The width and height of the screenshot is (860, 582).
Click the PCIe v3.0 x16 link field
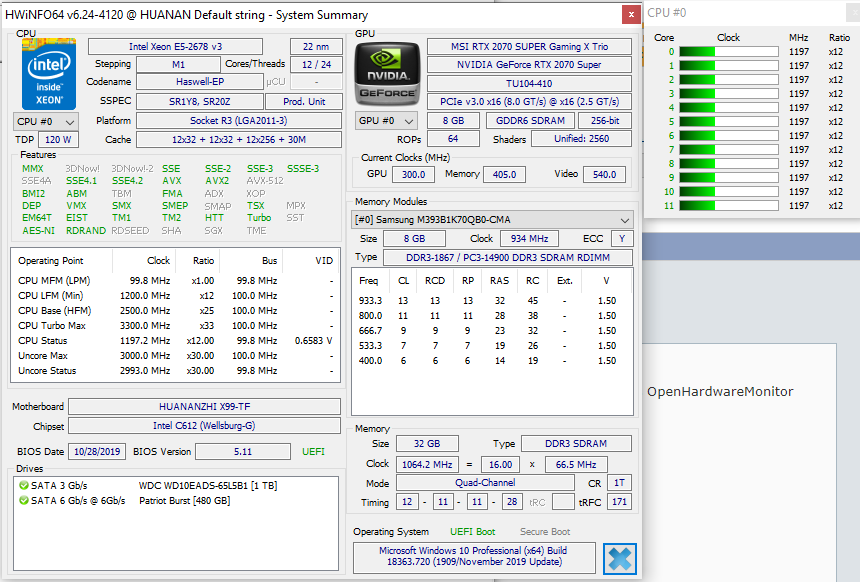tap(529, 101)
